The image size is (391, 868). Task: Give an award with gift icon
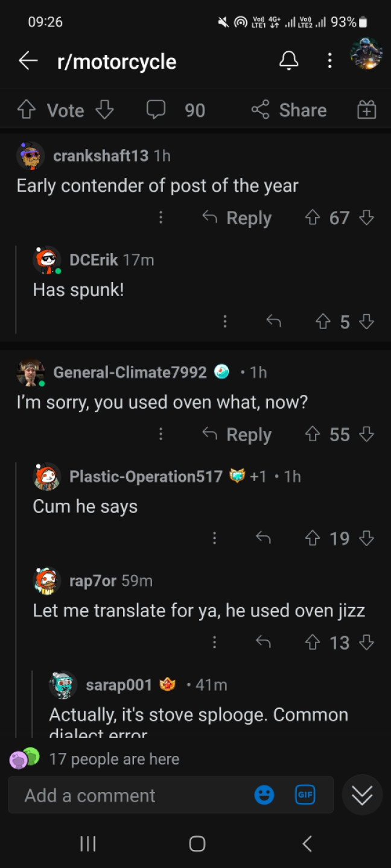point(366,110)
